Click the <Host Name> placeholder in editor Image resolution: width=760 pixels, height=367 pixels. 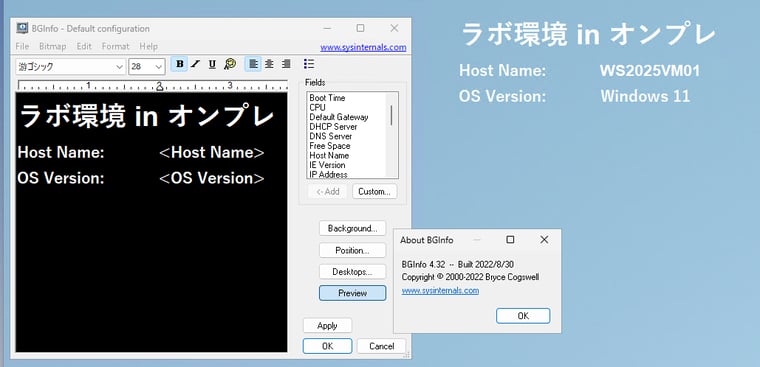[212, 153]
